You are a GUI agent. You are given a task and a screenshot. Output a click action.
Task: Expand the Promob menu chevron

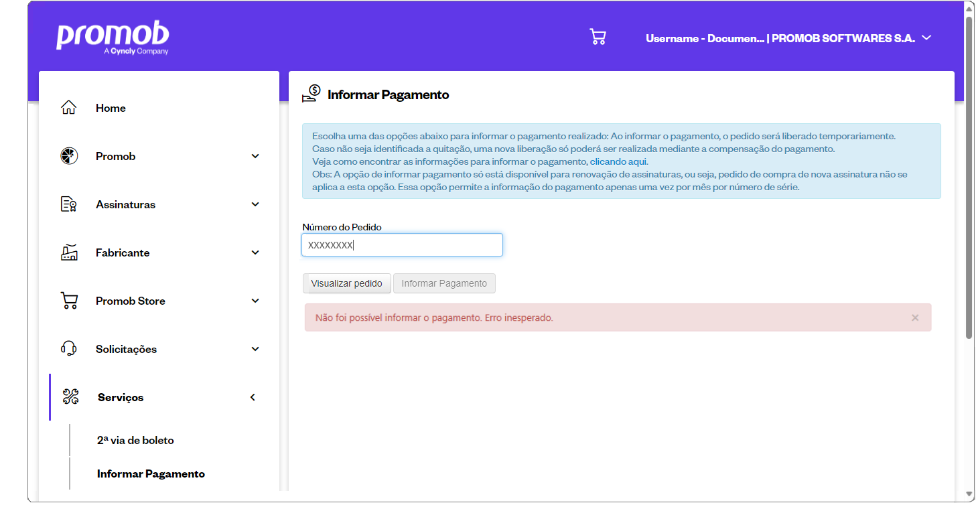(255, 156)
